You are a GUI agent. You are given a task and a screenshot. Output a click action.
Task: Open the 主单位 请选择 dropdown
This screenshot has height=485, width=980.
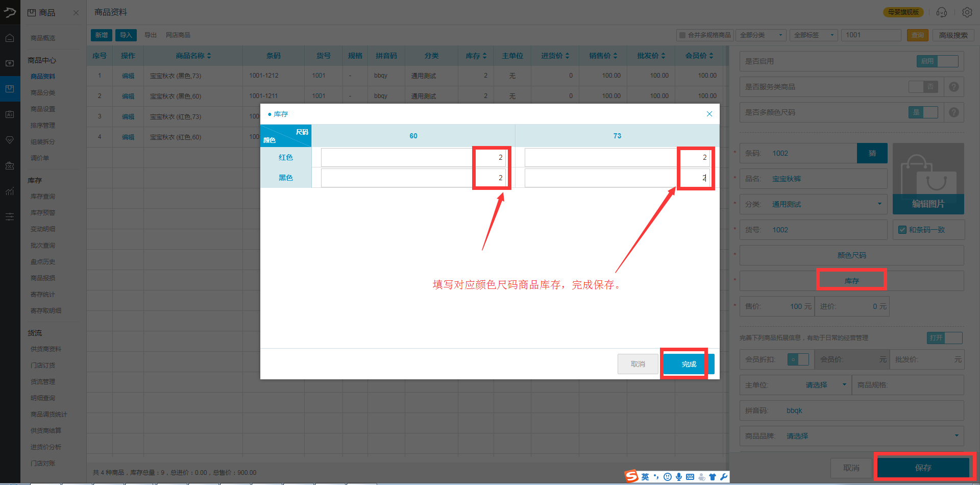[825, 385]
